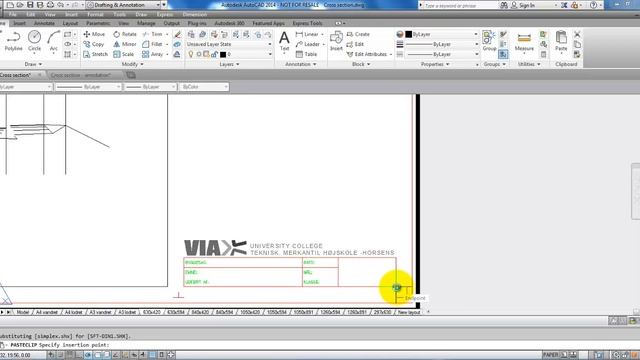Open the Drafting & Annotation workspace dropdown

pyautogui.click(x=123, y=5)
